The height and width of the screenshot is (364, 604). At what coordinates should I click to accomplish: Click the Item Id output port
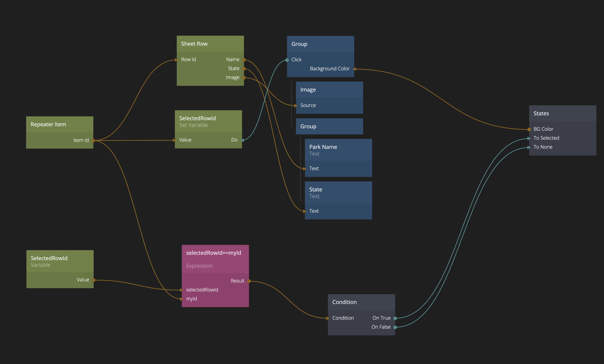(x=93, y=140)
